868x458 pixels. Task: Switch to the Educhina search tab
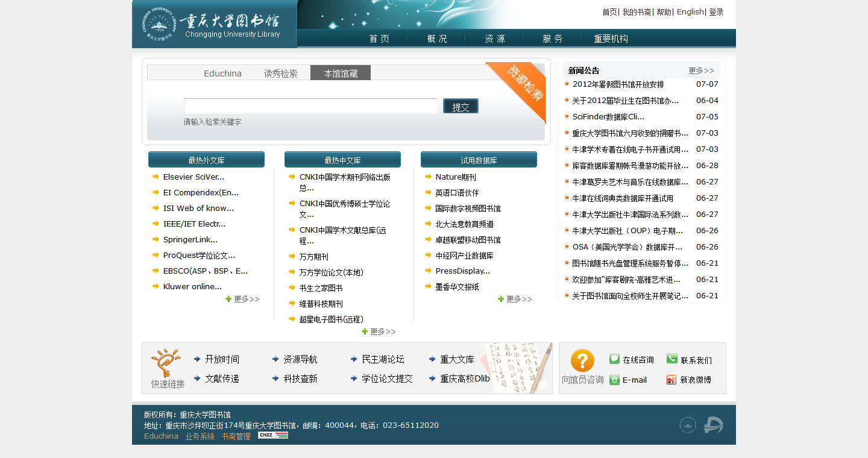coord(222,74)
